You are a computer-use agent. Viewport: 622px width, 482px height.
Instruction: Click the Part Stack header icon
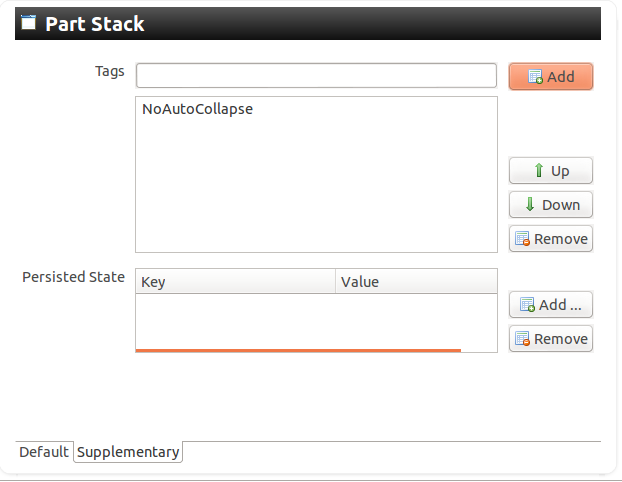pyautogui.click(x=29, y=23)
